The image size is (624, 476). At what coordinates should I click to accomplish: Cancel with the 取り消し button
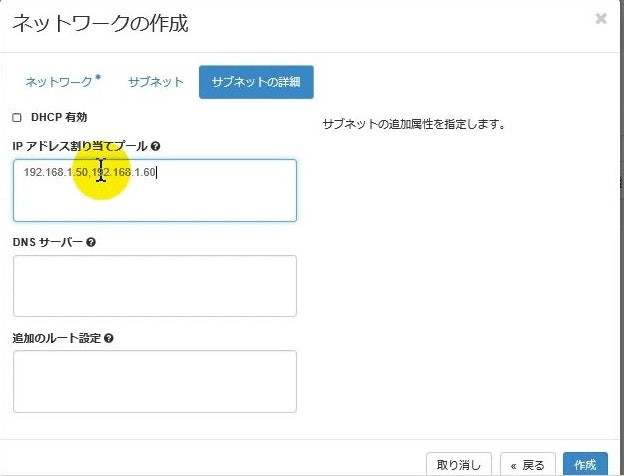459,464
